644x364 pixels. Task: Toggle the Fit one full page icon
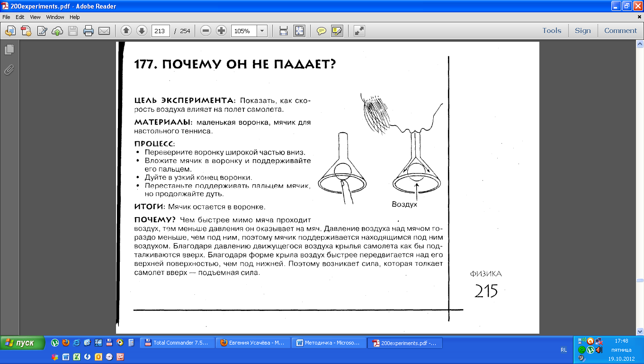point(299,31)
